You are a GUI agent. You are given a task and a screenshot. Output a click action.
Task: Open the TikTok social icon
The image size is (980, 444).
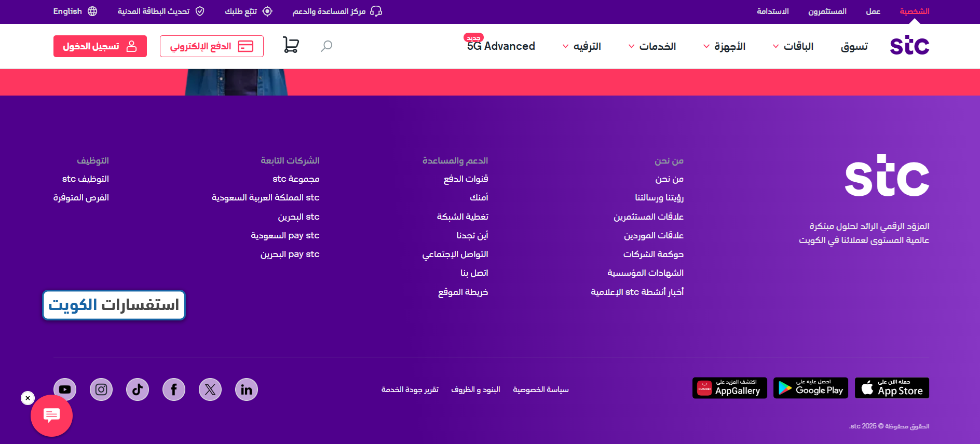(138, 389)
